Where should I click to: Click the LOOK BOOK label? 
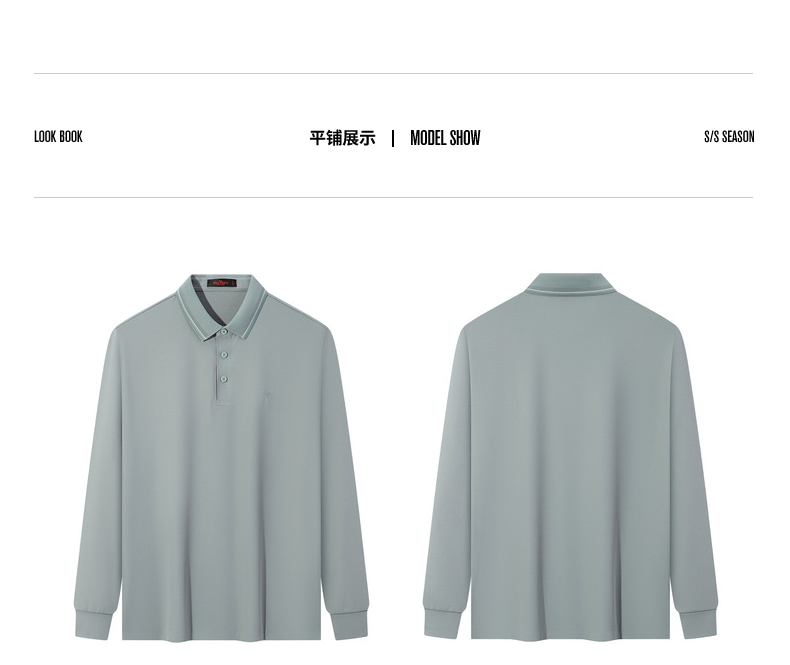point(58,137)
